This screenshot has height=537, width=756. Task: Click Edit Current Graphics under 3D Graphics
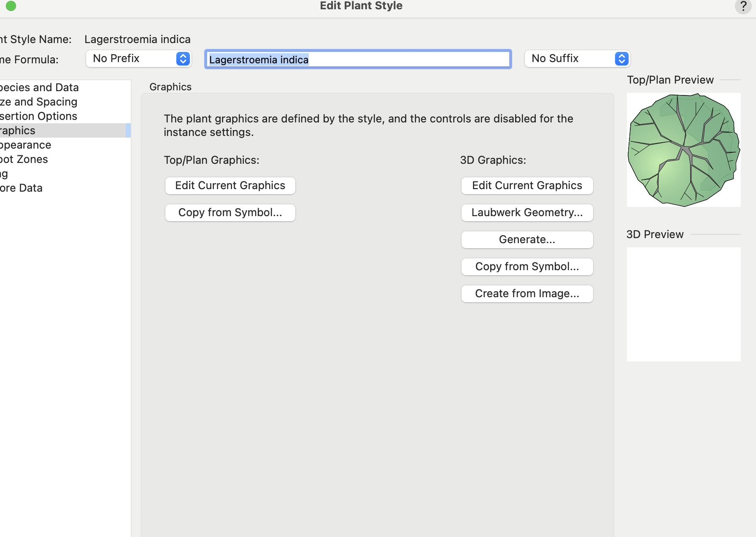(527, 186)
